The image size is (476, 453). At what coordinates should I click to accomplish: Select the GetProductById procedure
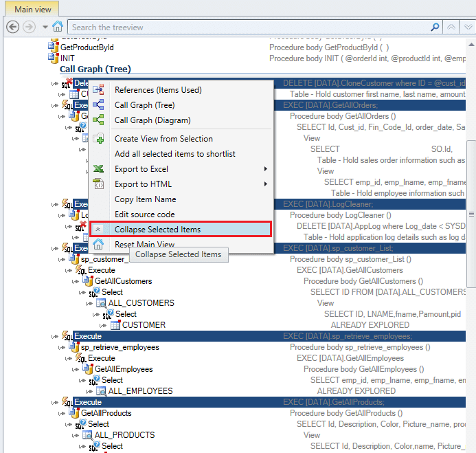[x=87, y=47]
